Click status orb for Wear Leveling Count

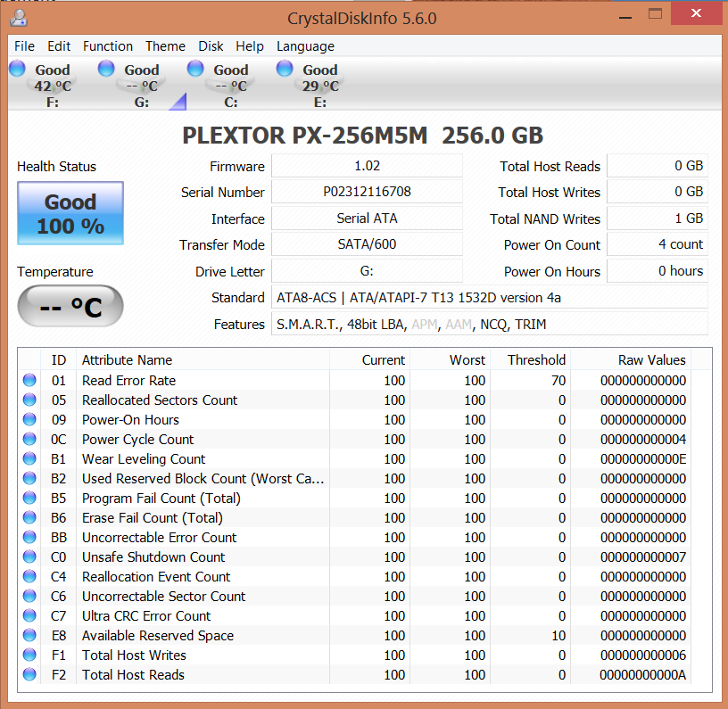29,459
